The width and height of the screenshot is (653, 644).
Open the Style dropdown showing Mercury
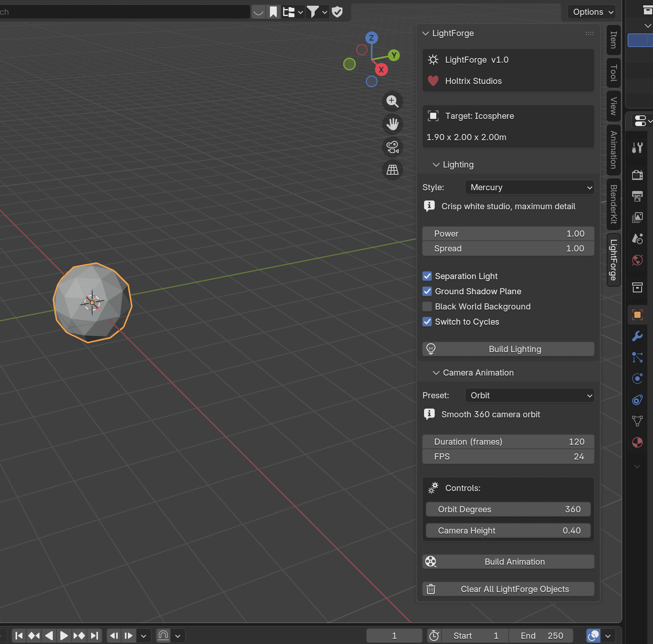point(529,187)
